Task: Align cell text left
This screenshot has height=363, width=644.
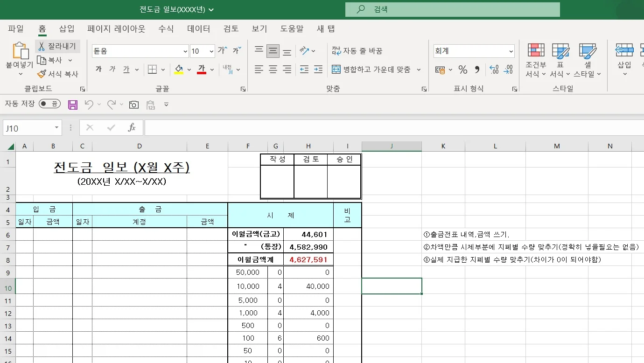Action: coord(259,70)
